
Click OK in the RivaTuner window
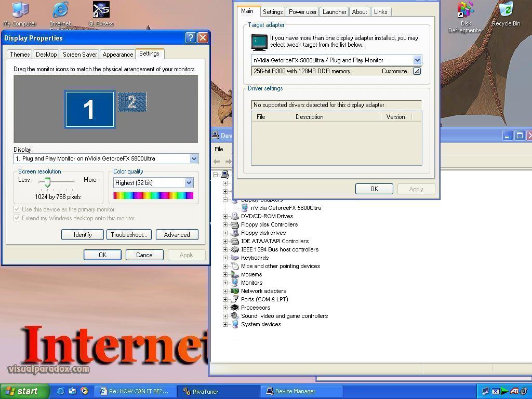tap(374, 189)
